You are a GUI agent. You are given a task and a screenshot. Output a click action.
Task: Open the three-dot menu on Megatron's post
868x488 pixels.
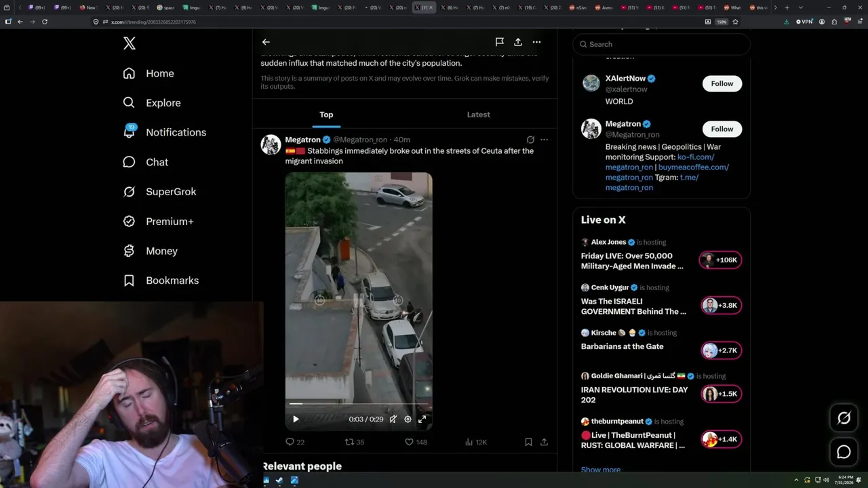544,140
